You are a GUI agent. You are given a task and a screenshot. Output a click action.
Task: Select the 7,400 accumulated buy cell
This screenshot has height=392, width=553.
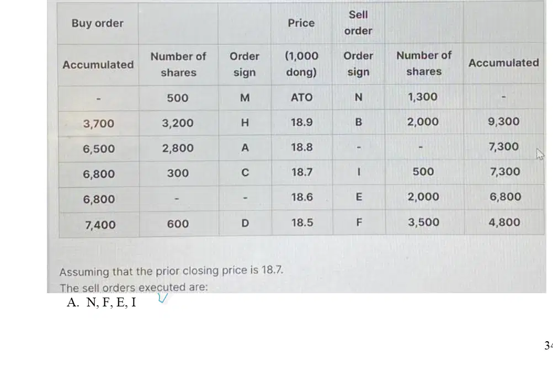(x=100, y=225)
